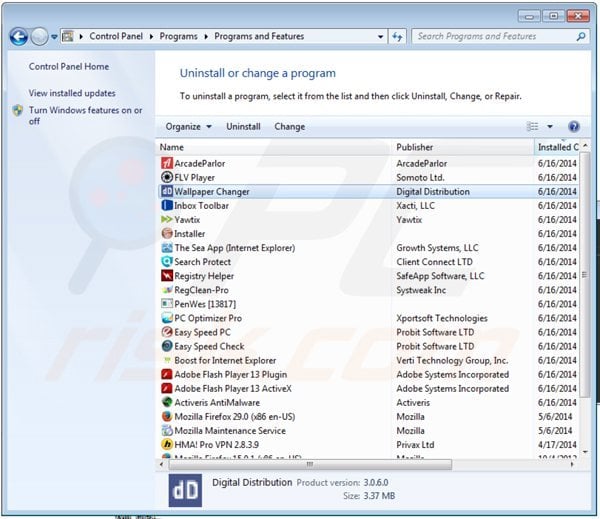Click the Boost for Internet Explorer icon
Image resolution: width=600 pixels, height=519 pixels.
click(167, 360)
